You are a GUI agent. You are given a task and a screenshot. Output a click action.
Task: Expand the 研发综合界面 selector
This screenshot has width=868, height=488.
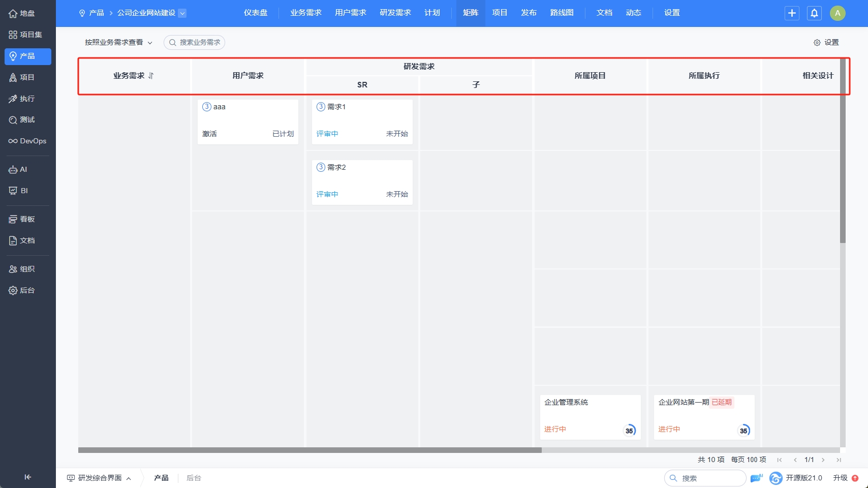pos(100,478)
